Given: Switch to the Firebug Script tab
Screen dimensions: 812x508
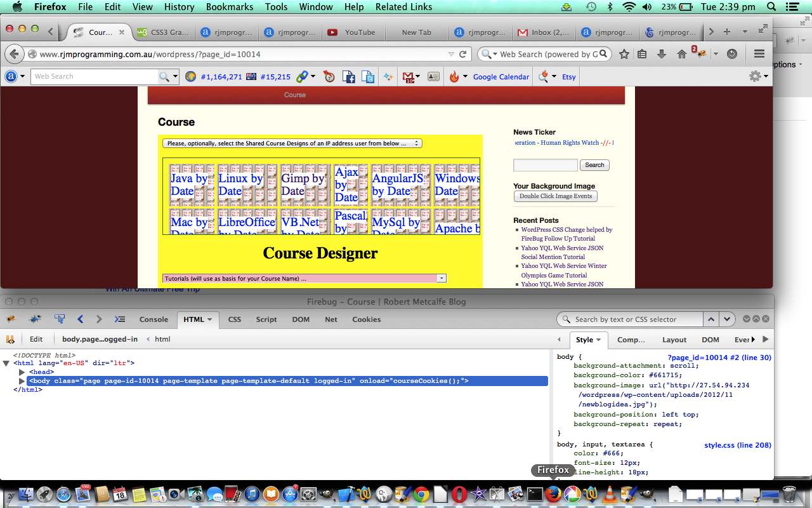Looking at the screenshot, I should tap(266, 319).
